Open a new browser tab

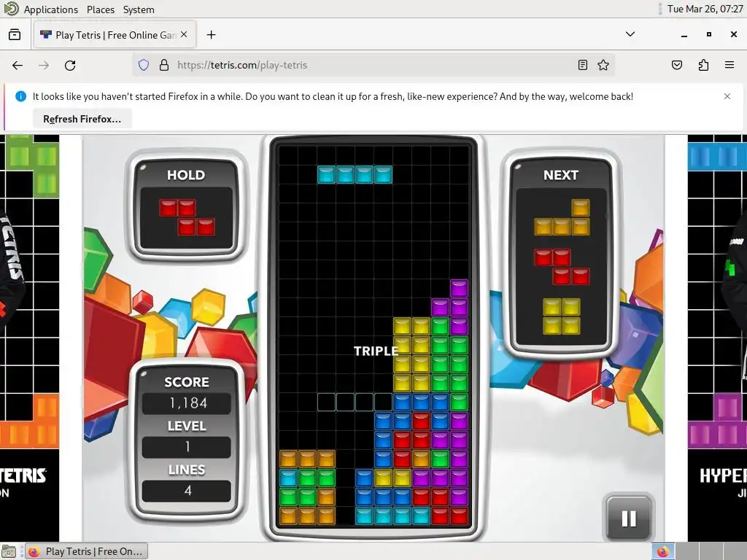tap(211, 35)
